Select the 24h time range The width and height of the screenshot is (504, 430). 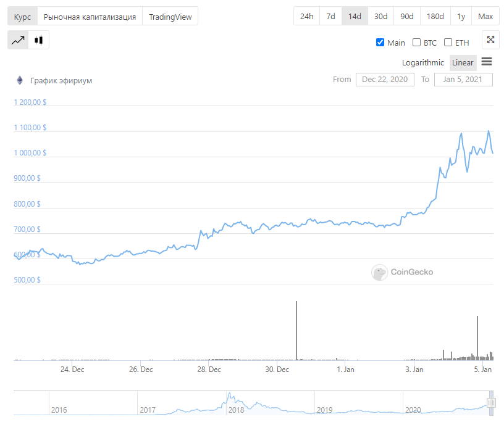click(x=306, y=16)
